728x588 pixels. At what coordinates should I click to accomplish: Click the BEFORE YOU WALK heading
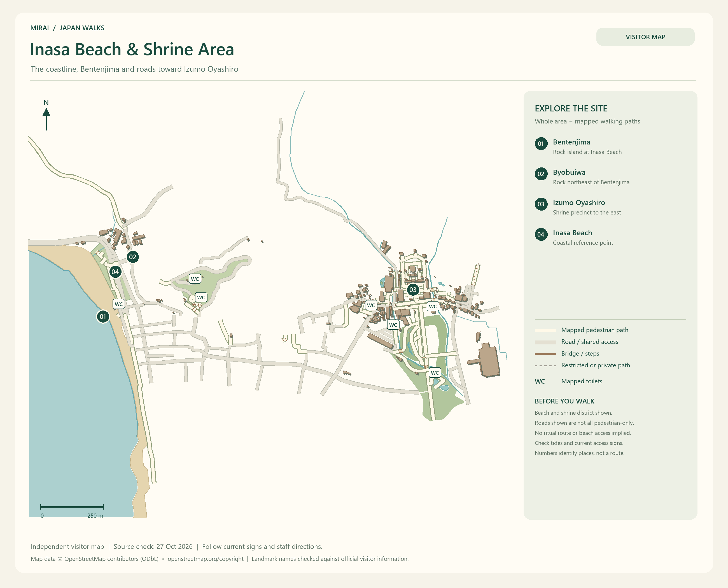click(564, 401)
